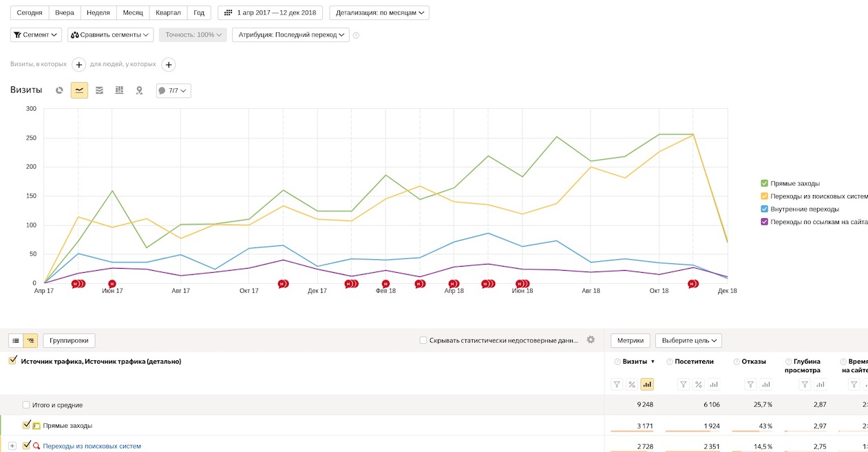The height and width of the screenshot is (452, 868).
Task: Click the 'Группировки' button
Action: click(69, 340)
